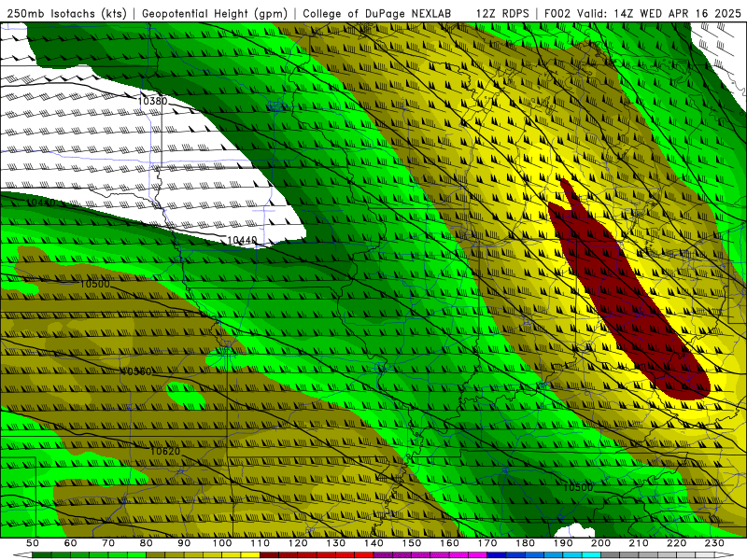Click the 'College of DuPage NEXLAB' header text
The height and width of the screenshot is (560, 747).
click(x=377, y=13)
